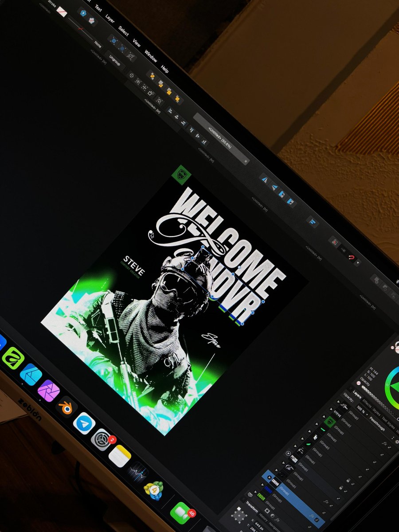Click the Align Bottom icon
Image resolution: width=399 pixels, height=532 pixels.
click(x=204, y=141)
